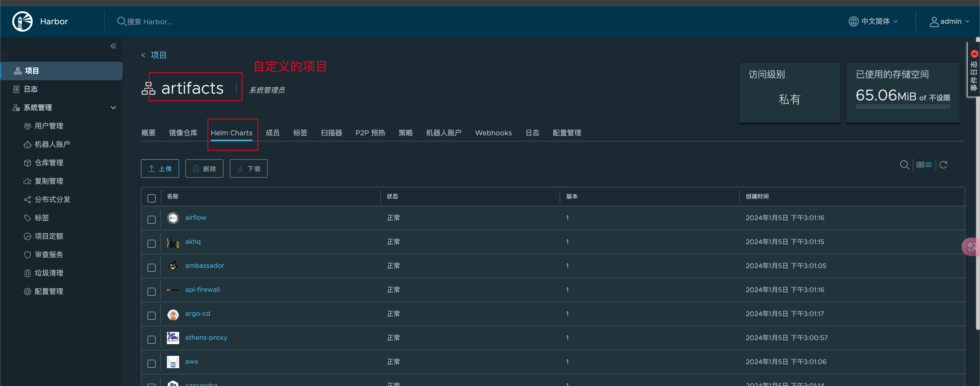
Task: Select the argo-cd row checkbox
Action: pyautogui.click(x=151, y=316)
